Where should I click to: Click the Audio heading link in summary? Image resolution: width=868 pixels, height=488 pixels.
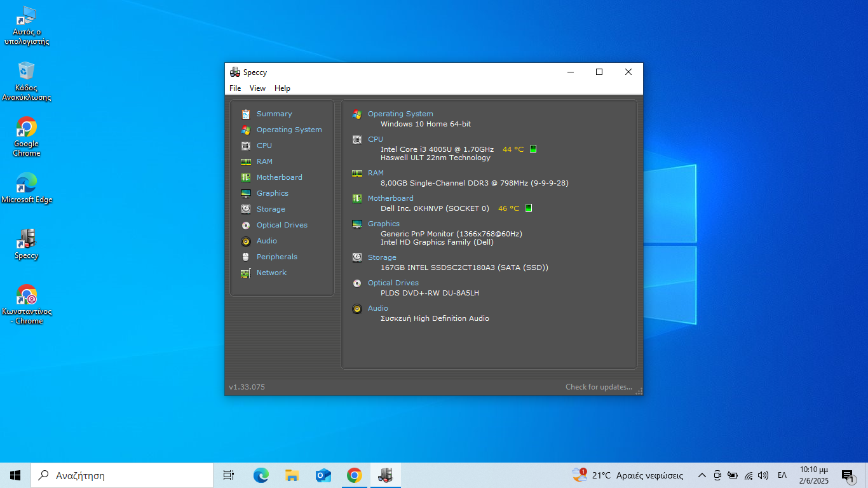(x=377, y=308)
